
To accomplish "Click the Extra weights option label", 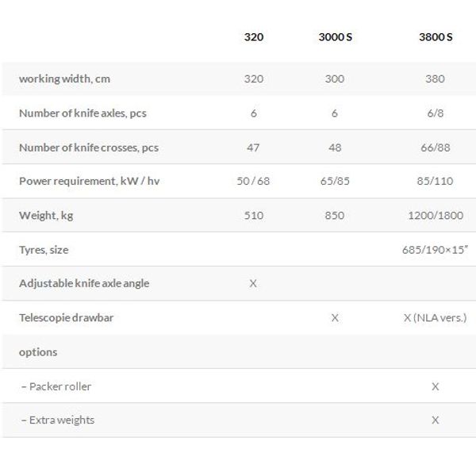I will pos(58,420).
